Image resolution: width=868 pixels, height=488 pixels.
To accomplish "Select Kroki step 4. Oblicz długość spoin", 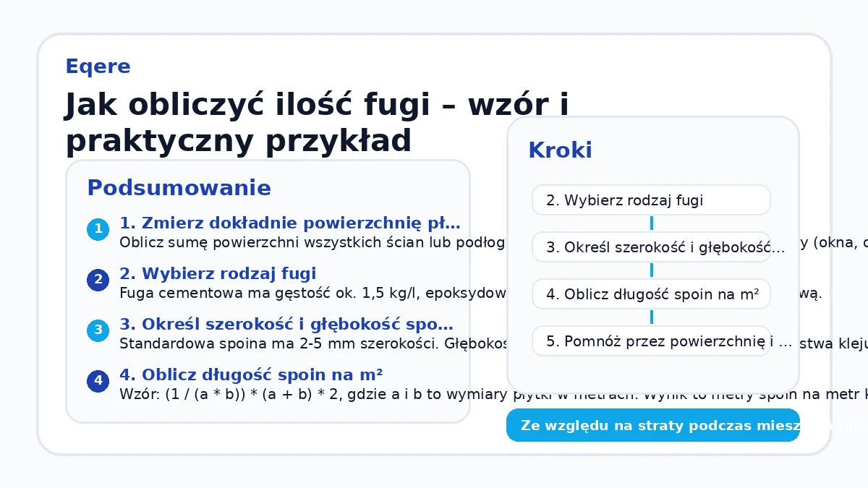I will pos(651,294).
